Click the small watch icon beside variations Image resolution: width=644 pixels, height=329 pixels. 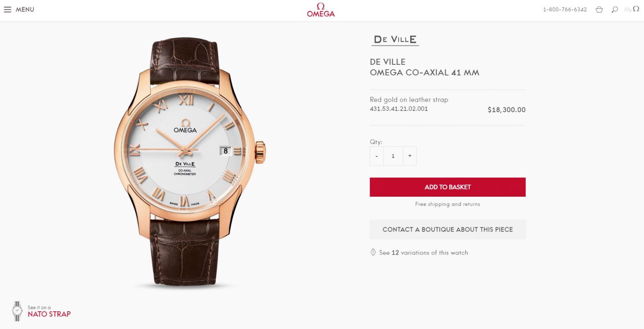(373, 252)
